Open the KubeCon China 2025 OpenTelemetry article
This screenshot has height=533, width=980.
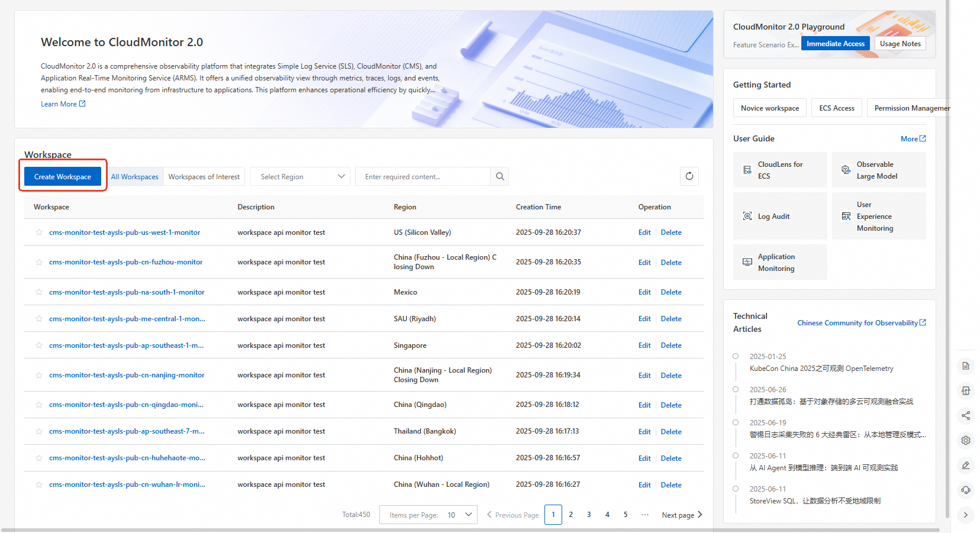(821, 369)
